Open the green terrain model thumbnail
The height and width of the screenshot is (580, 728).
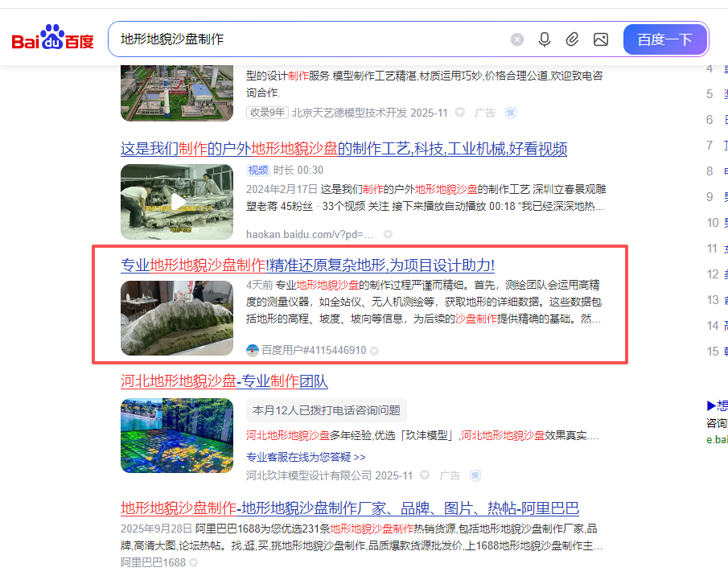coord(177,318)
